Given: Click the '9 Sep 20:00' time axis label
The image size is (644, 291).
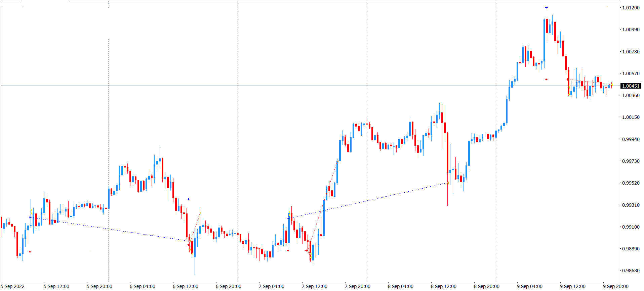Looking at the screenshot, I should coord(616,286).
